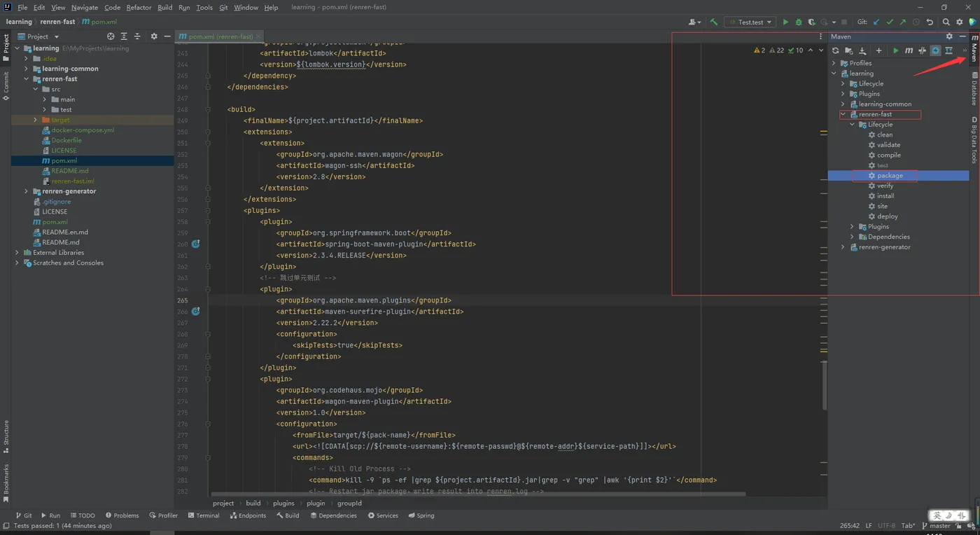
Task: Select clean lifecycle goal in Maven
Action: pyautogui.click(x=885, y=134)
